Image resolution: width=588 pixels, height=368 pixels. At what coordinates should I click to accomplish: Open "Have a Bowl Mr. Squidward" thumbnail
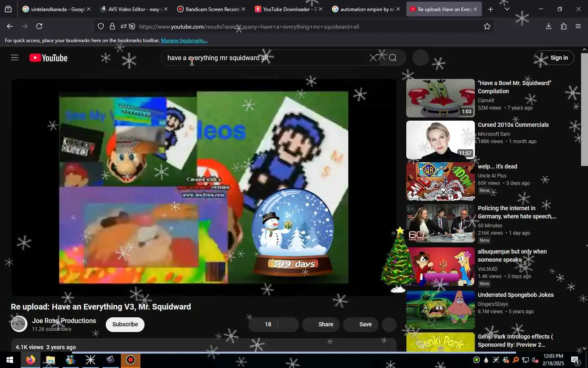[x=441, y=98]
